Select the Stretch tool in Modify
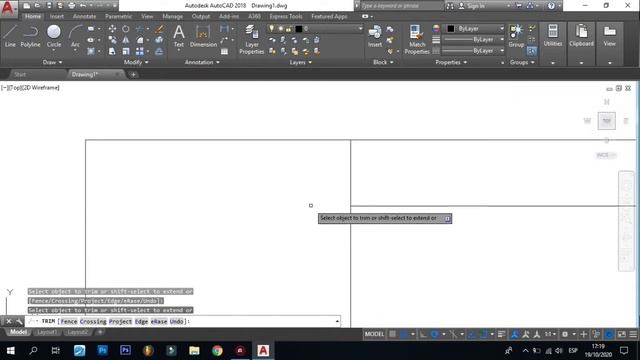This screenshot has height=360, width=640. [112, 51]
